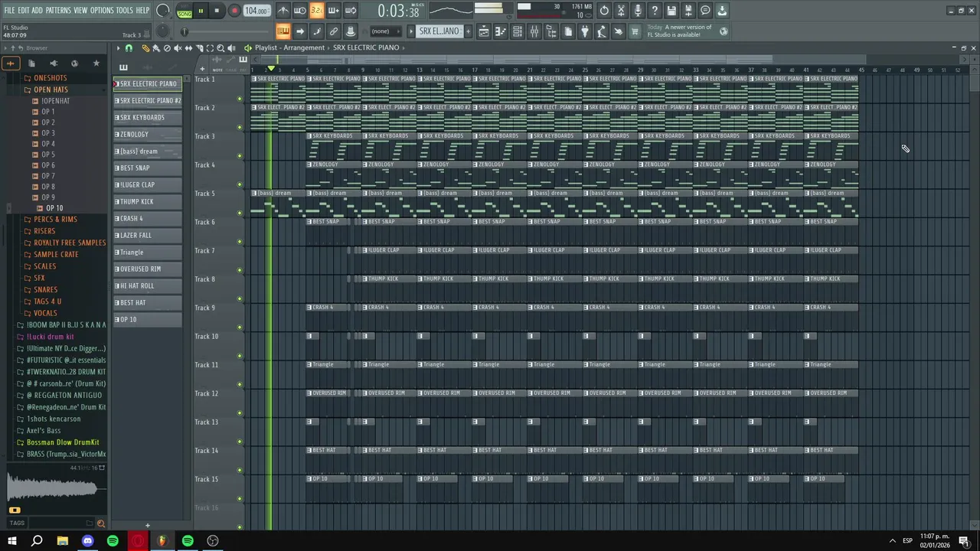Open the playlist options menu arrow
The height and width of the screenshot is (551, 980).
(118, 48)
